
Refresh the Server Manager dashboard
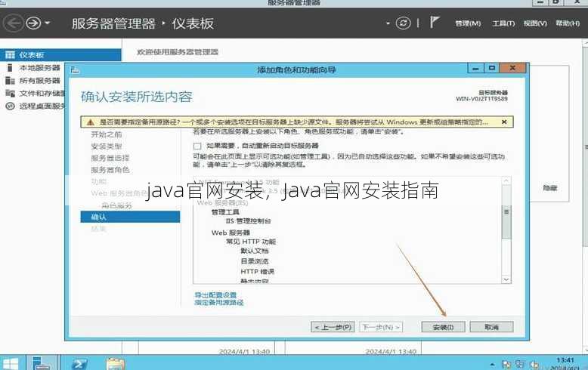tap(403, 23)
